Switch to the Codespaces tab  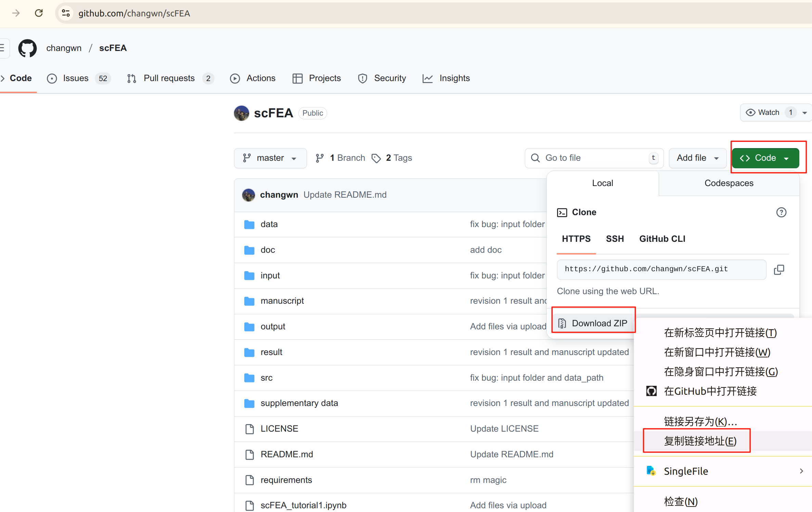tap(729, 183)
